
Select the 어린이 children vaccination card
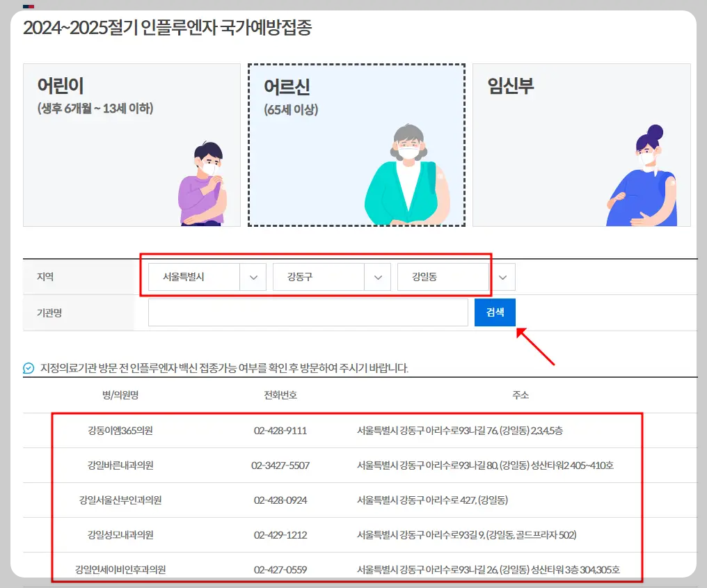point(132,145)
